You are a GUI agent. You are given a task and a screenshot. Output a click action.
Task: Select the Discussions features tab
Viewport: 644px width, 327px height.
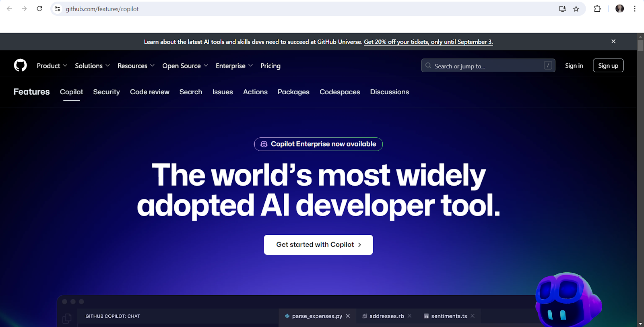[x=390, y=92]
